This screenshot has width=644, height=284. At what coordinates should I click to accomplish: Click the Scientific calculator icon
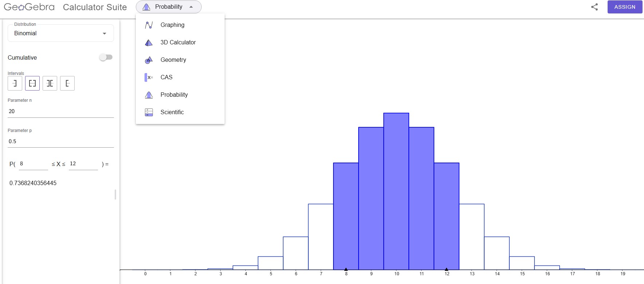pos(149,112)
